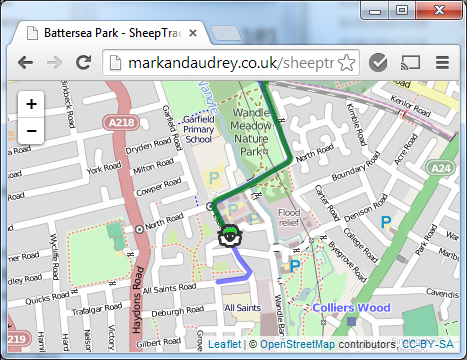Click the blue parking P beside Wandle Bank
The image size is (467, 360).
294,266
